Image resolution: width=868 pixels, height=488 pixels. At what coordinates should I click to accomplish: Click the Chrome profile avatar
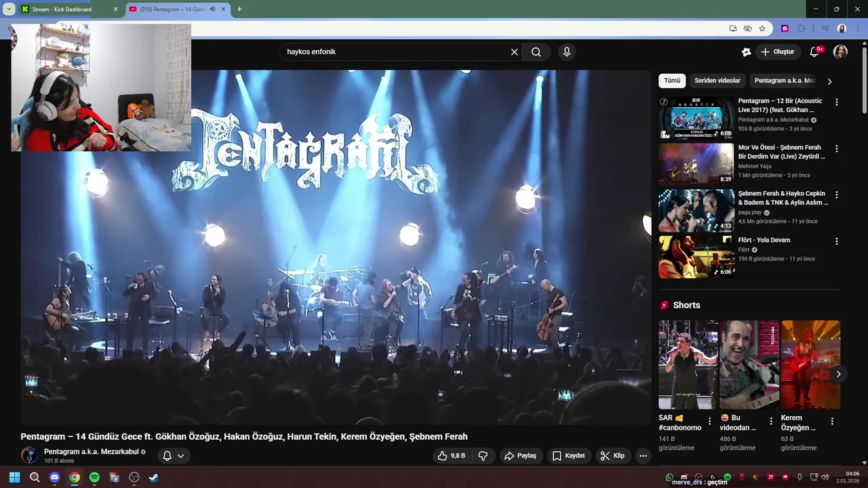coord(842,28)
